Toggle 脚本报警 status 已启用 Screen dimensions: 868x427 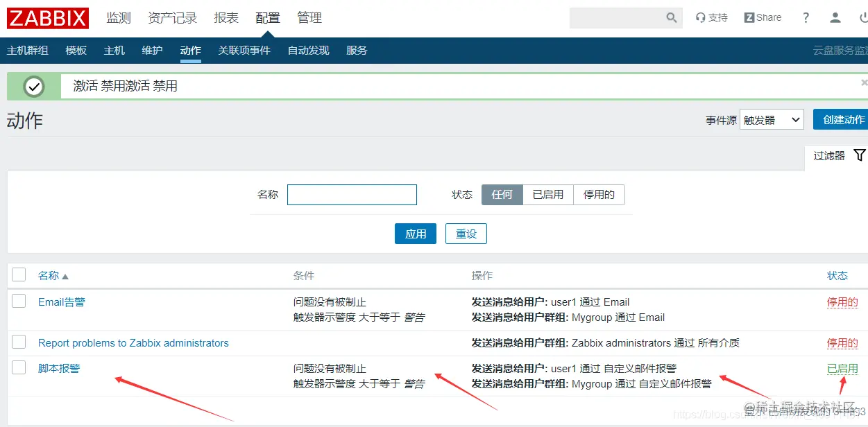pyautogui.click(x=842, y=369)
